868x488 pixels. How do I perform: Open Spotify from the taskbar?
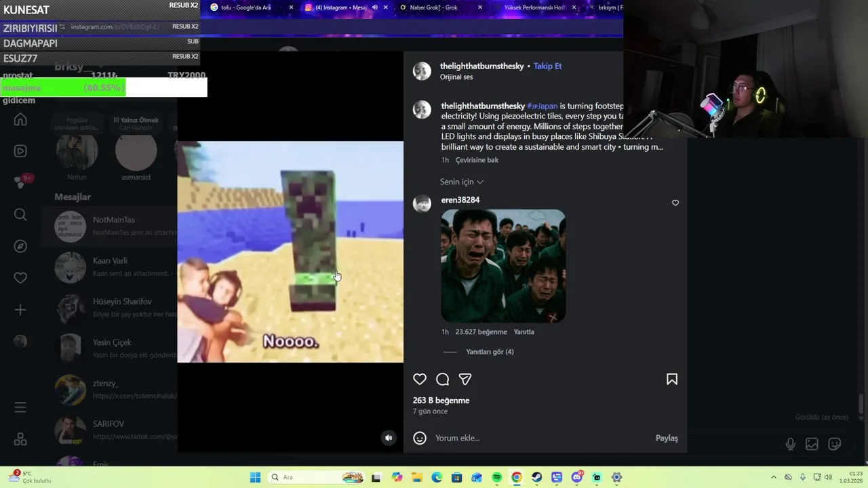pyautogui.click(x=496, y=477)
